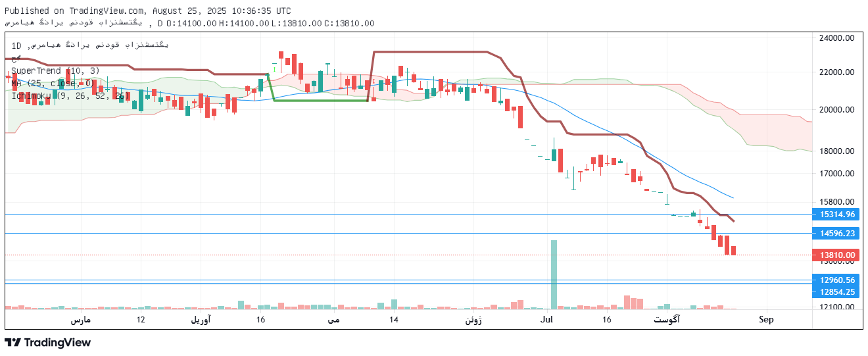868x356 pixels.
Task: Select the Ichimoku (9, 26, 52, 26) legend
Action: [70, 95]
